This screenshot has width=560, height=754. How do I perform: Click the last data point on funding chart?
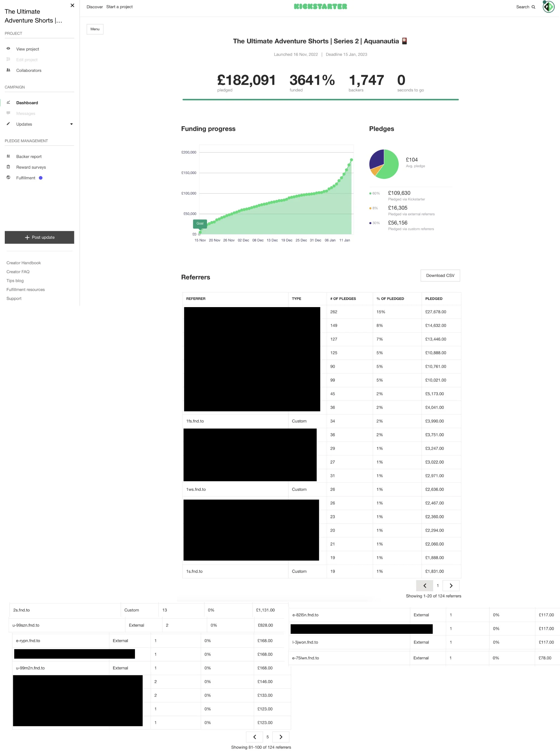(351, 160)
